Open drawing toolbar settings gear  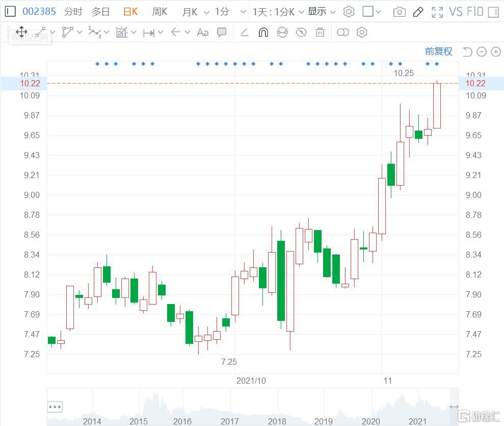tap(362, 32)
